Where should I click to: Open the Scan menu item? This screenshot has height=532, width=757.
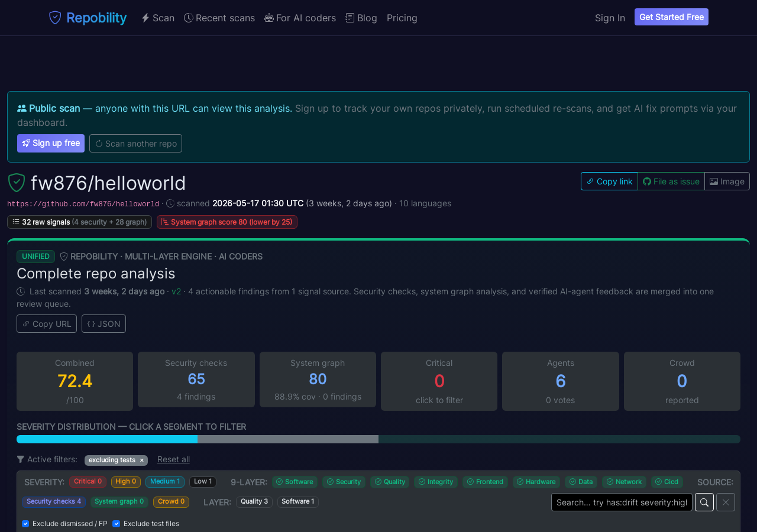tap(158, 18)
